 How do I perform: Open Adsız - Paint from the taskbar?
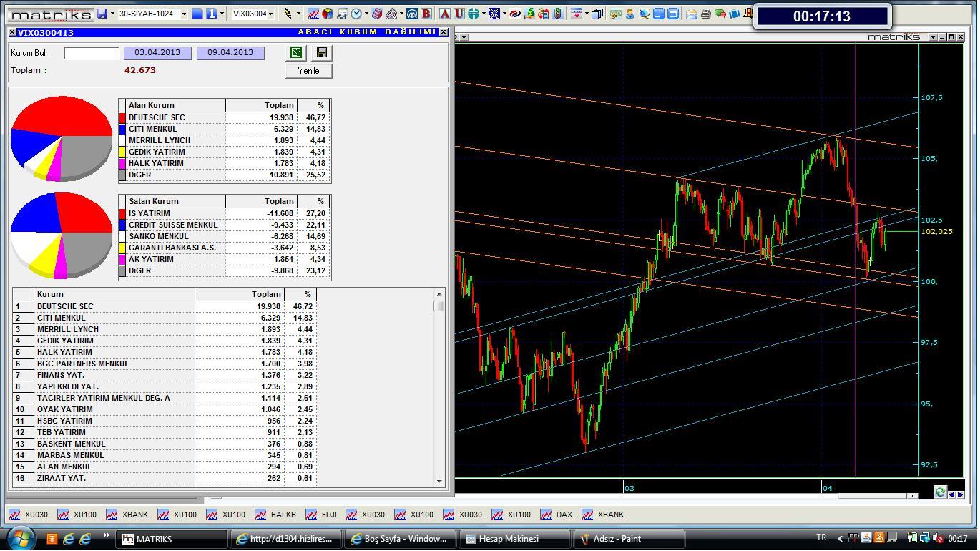pyautogui.click(x=629, y=539)
